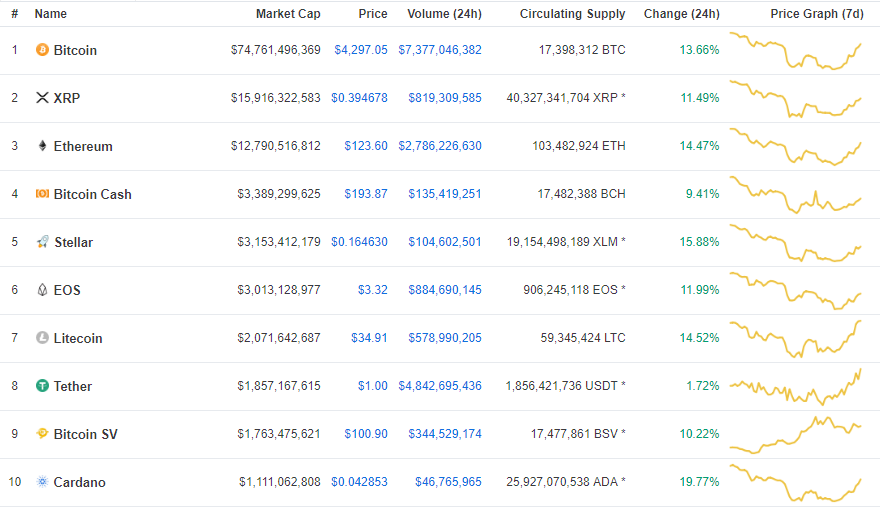
Task: Click the Cardano logo icon
Action: (x=42, y=482)
